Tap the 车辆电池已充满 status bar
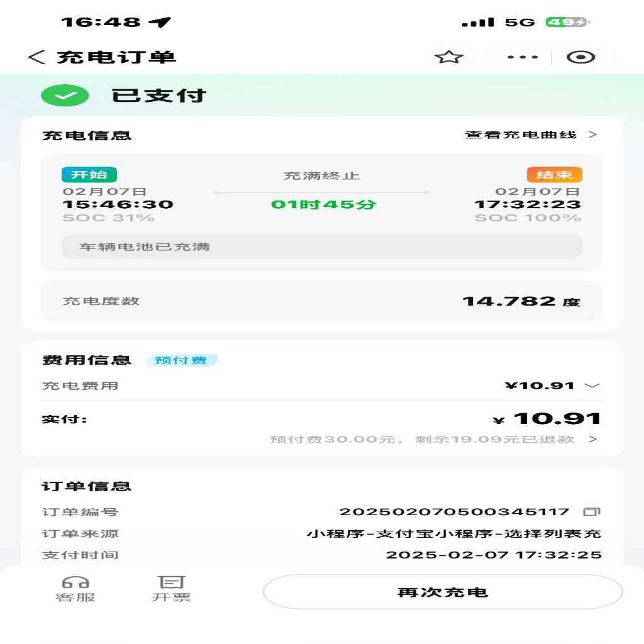 (x=321, y=247)
